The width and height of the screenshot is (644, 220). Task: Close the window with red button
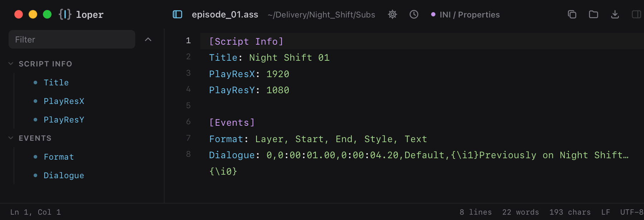click(19, 14)
